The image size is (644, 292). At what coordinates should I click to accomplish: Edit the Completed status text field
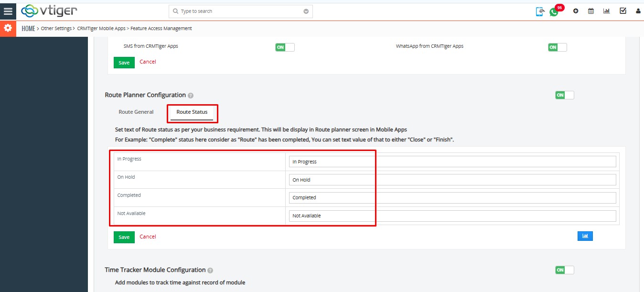[x=452, y=197]
